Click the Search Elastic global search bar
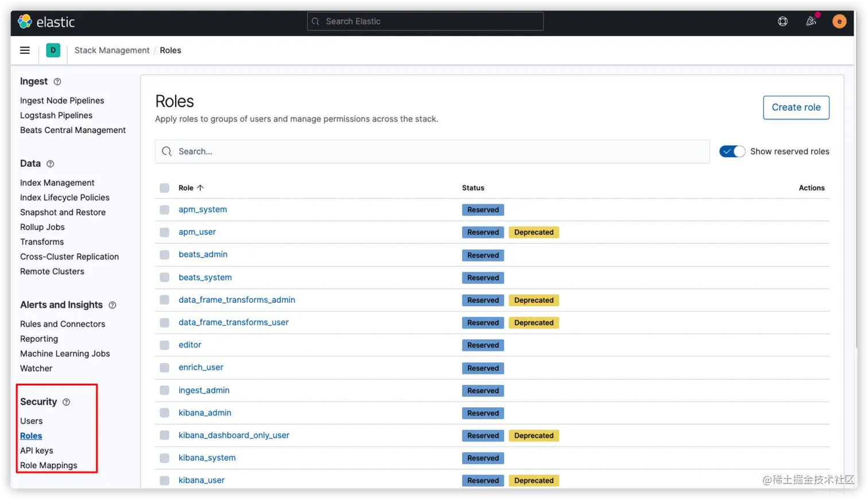The width and height of the screenshot is (868, 499). pyautogui.click(x=425, y=22)
